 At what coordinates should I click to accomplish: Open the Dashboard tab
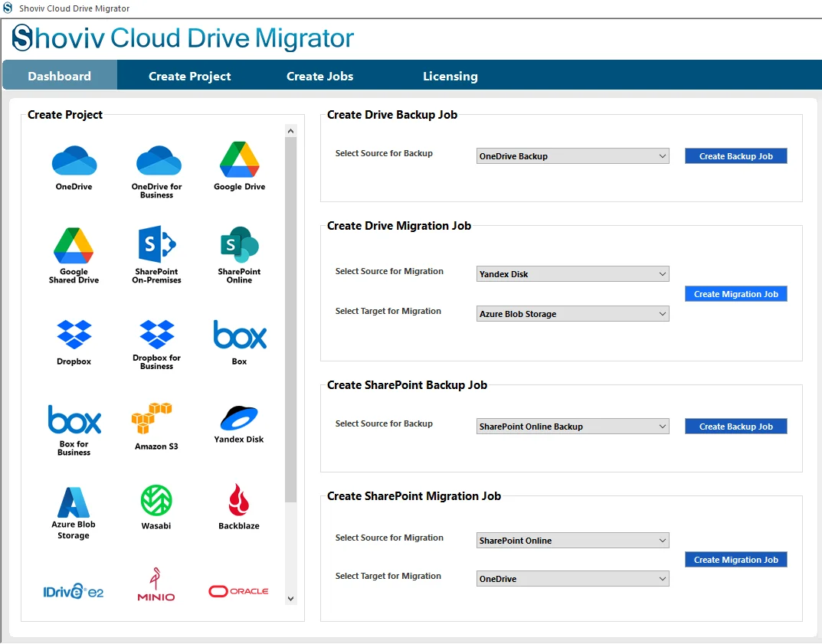coord(60,76)
